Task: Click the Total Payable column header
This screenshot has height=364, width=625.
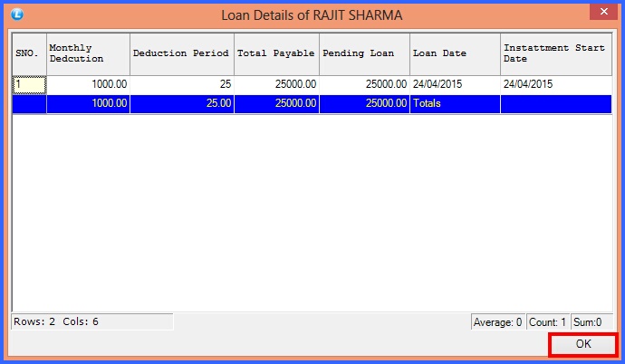Action: [276, 54]
